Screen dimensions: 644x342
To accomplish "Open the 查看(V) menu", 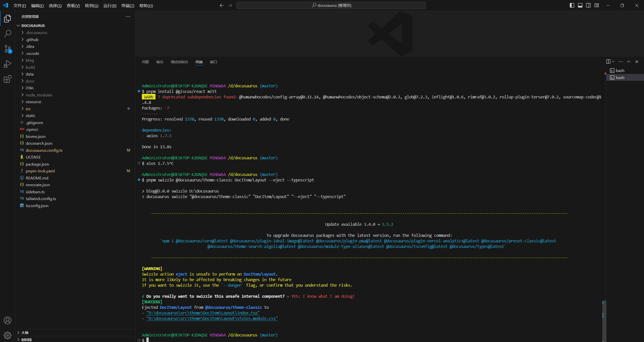I will coord(73,6).
